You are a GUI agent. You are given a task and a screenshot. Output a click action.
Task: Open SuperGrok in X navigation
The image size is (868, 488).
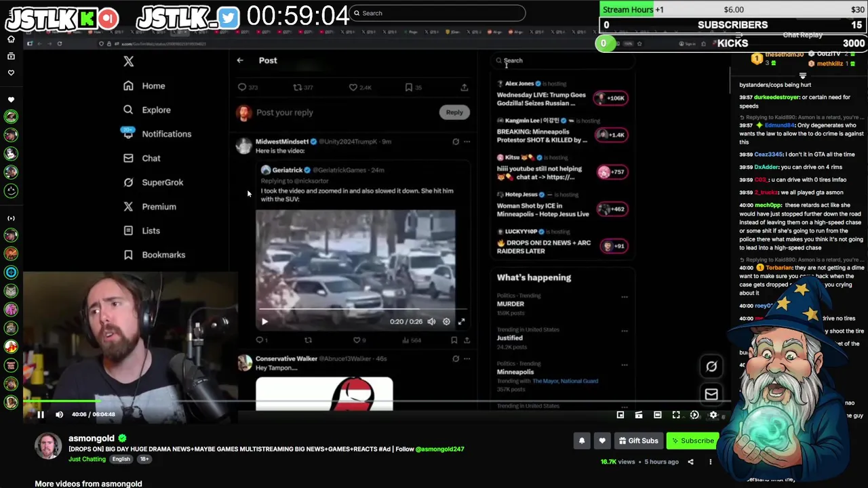153,182
